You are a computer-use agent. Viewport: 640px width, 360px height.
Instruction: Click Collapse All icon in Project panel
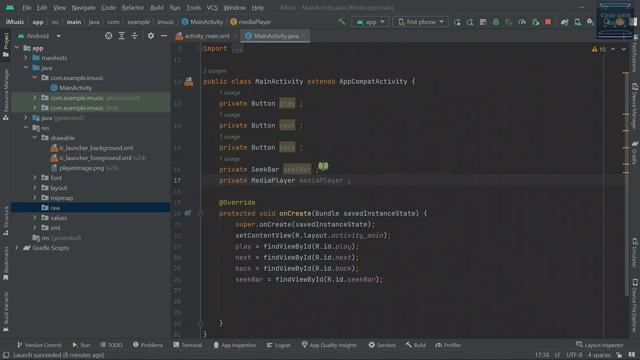tap(135, 36)
